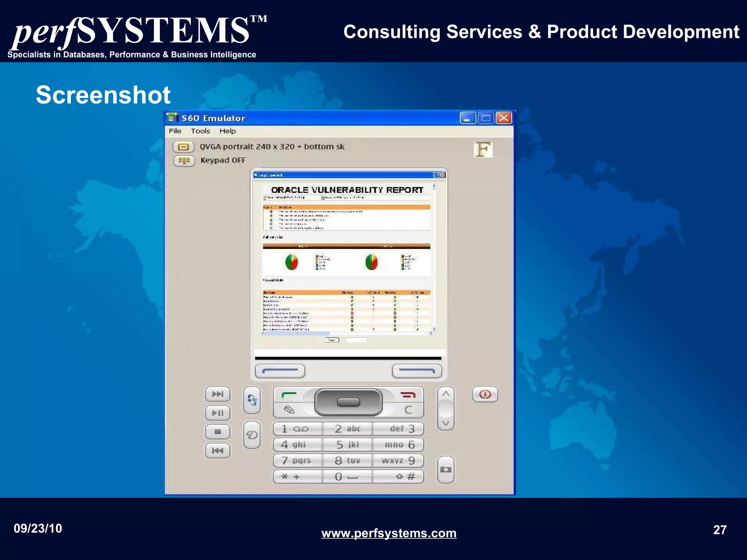The image size is (747, 560).
Task: Close the inner report window
Action: click(x=443, y=175)
